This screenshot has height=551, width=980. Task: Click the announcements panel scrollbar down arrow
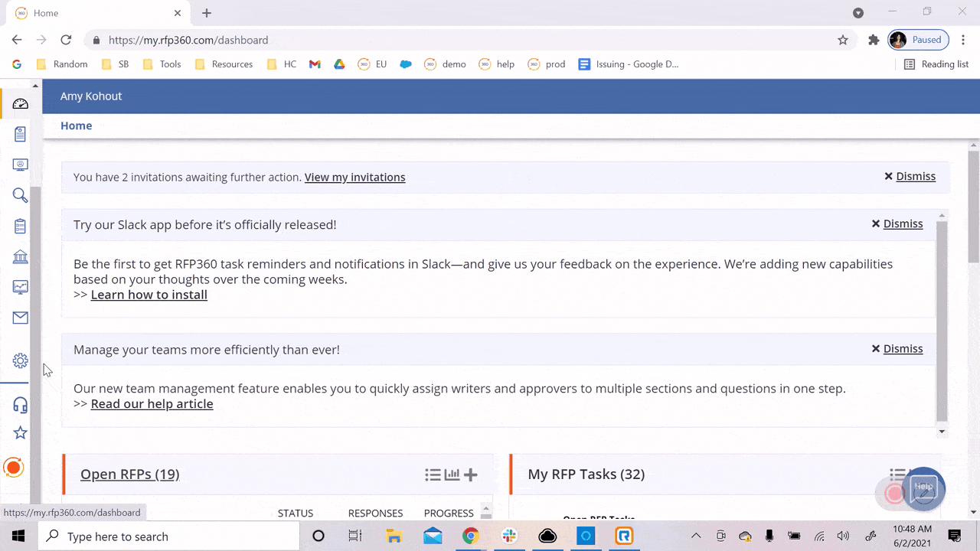[x=942, y=432]
